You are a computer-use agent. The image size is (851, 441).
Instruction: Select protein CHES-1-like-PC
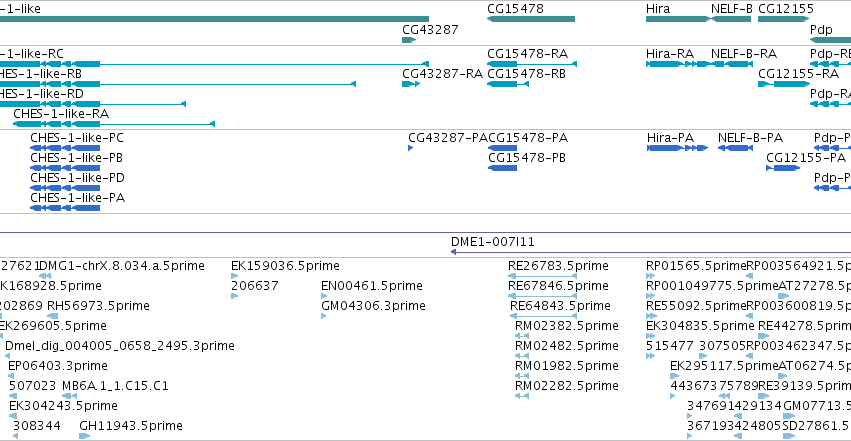tap(65, 148)
